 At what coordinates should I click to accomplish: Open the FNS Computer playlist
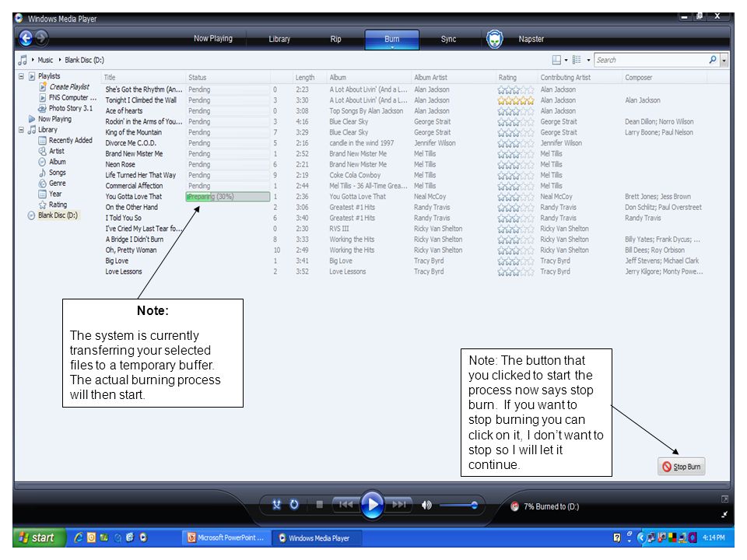(72, 98)
